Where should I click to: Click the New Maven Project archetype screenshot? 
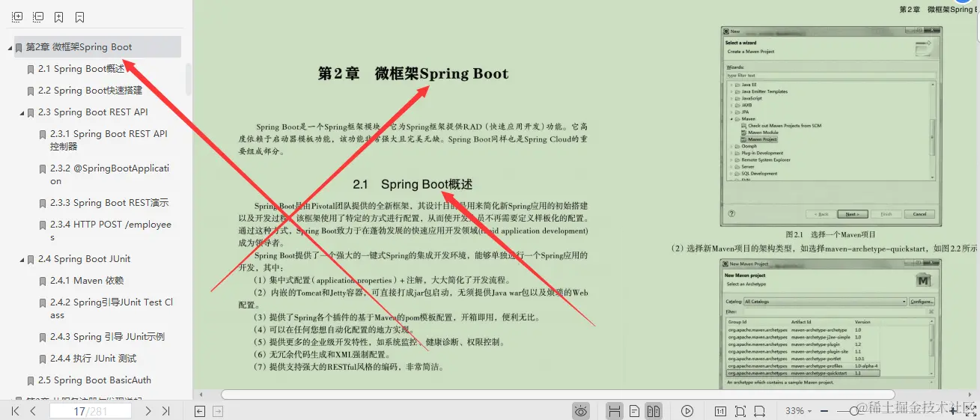coord(830,323)
